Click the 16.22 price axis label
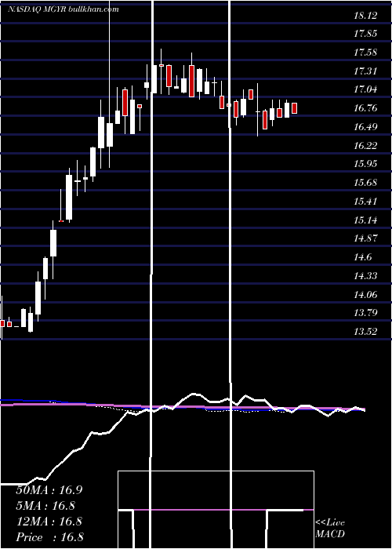 click(366, 146)
